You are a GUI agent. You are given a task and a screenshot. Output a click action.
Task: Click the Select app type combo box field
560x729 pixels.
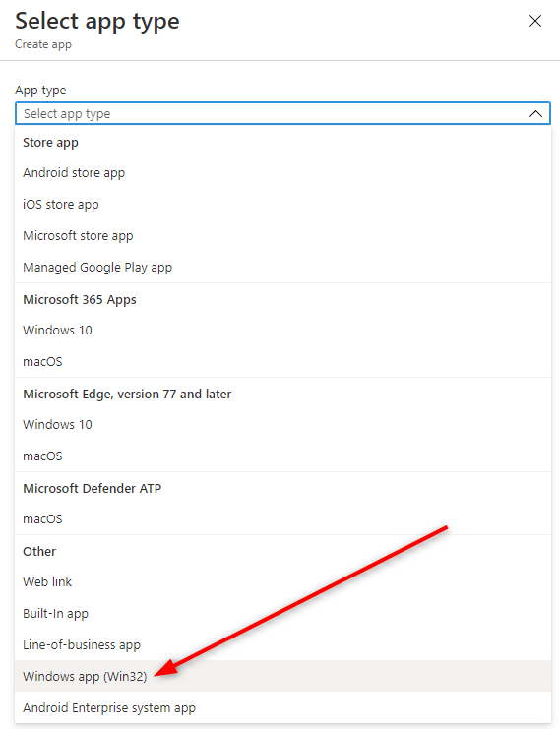pos(282,113)
